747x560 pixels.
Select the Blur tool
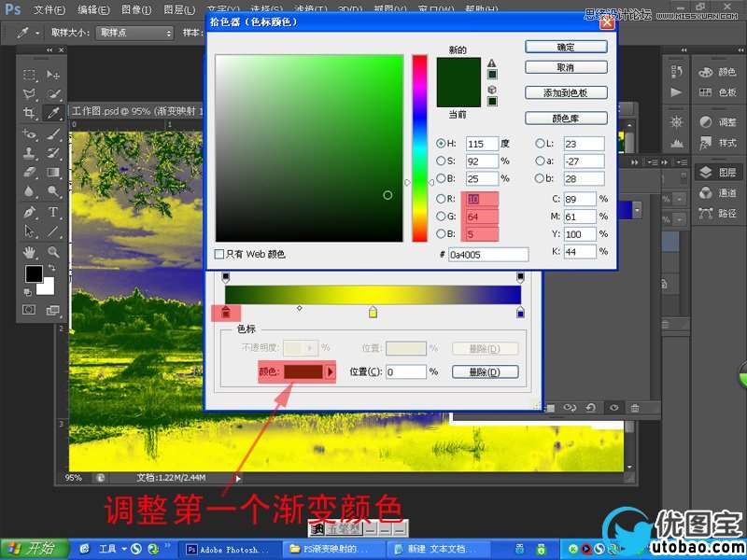30,191
